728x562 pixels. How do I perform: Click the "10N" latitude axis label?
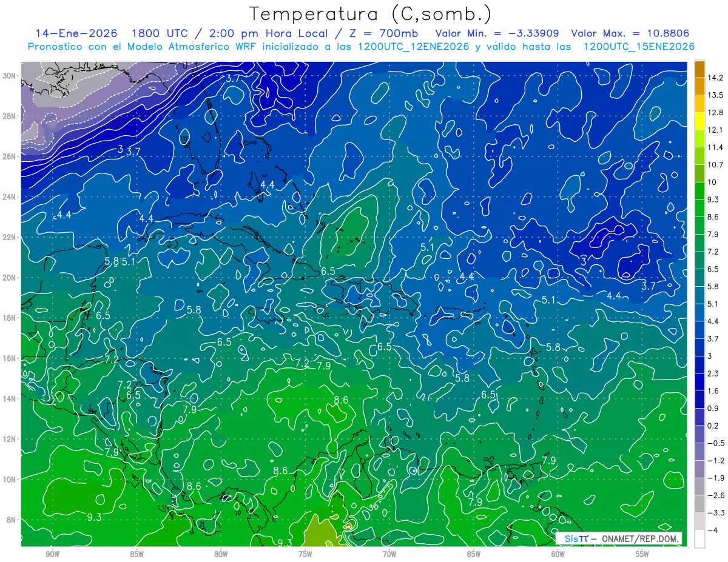(x=10, y=479)
